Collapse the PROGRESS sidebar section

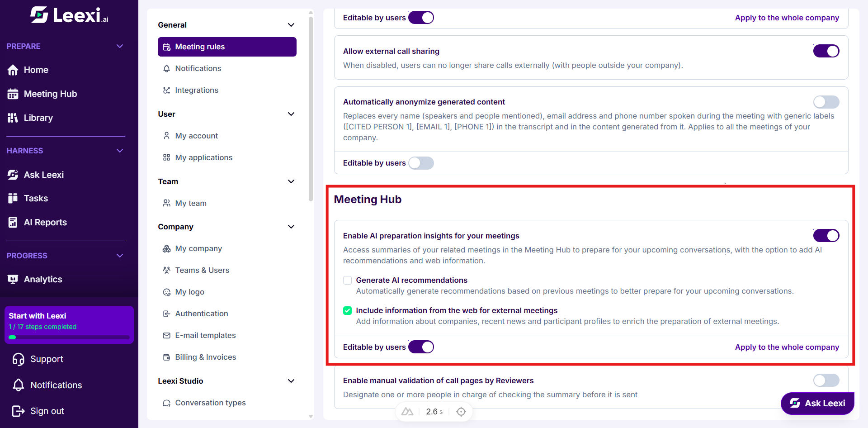click(120, 256)
